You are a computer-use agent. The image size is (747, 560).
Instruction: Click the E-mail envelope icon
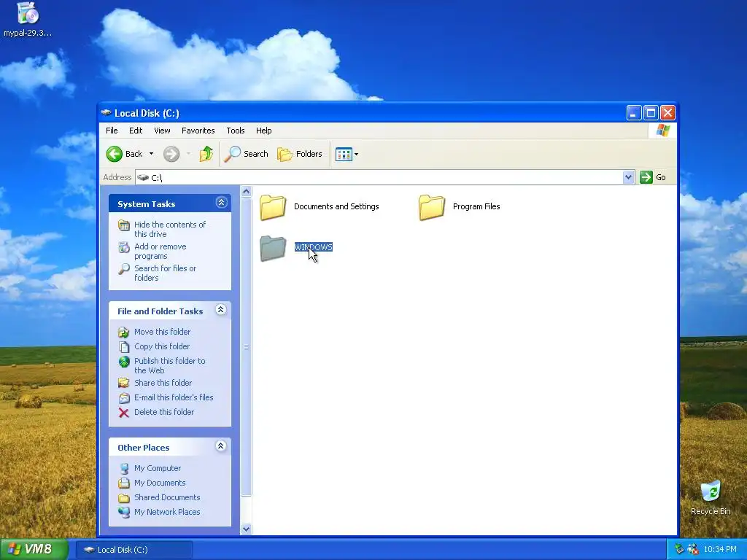(x=124, y=397)
